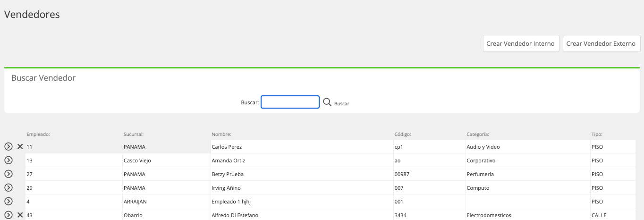Click the ARRAIJAN branch cell

click(166, 202)
